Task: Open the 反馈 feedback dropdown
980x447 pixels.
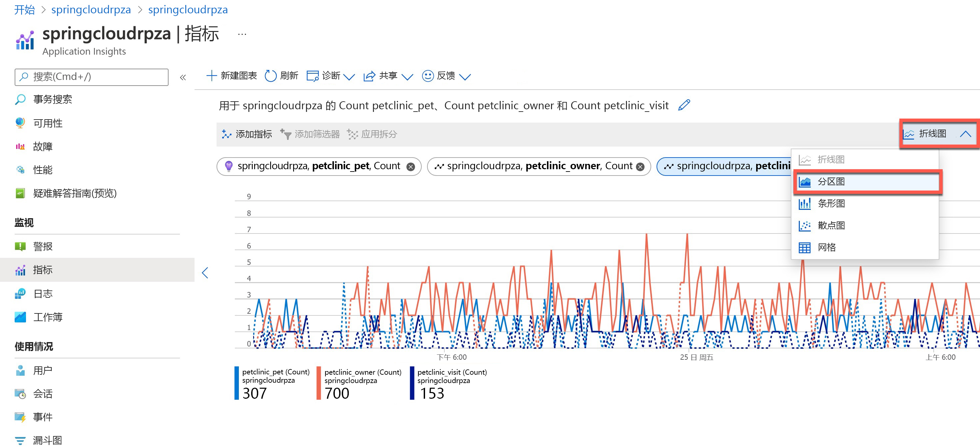Action: coord(465,77)
